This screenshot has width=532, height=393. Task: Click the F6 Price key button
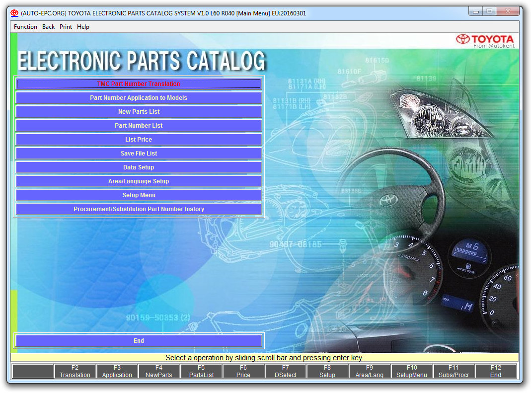(243, 371)
